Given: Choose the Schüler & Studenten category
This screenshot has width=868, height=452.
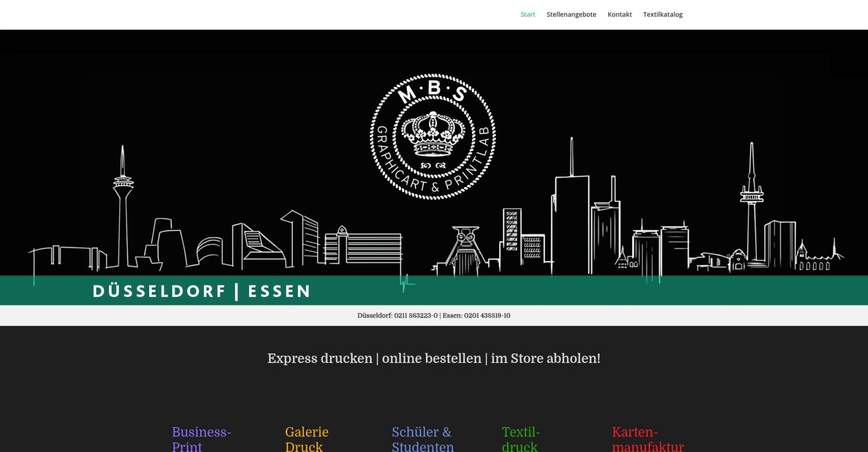Looking at the screenshot, I should (422, 439).
